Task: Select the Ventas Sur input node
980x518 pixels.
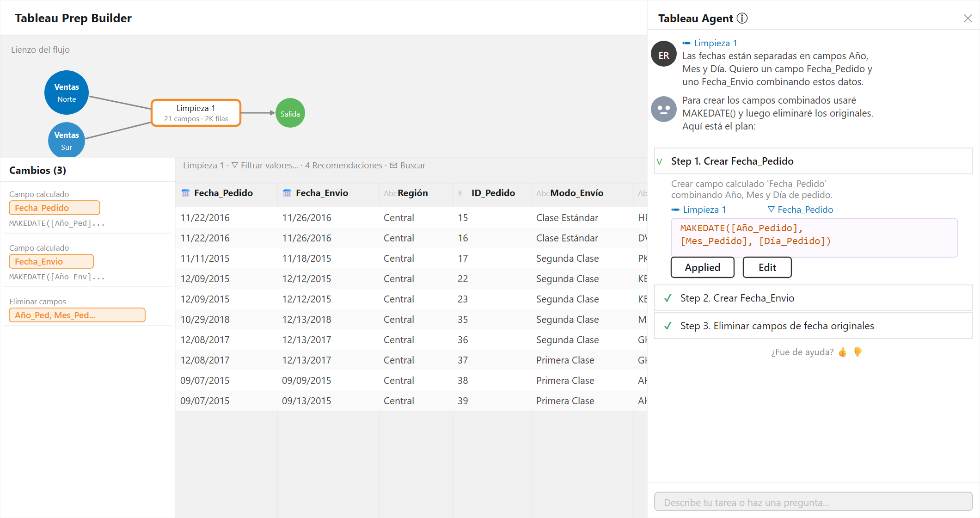Action: 67,140
